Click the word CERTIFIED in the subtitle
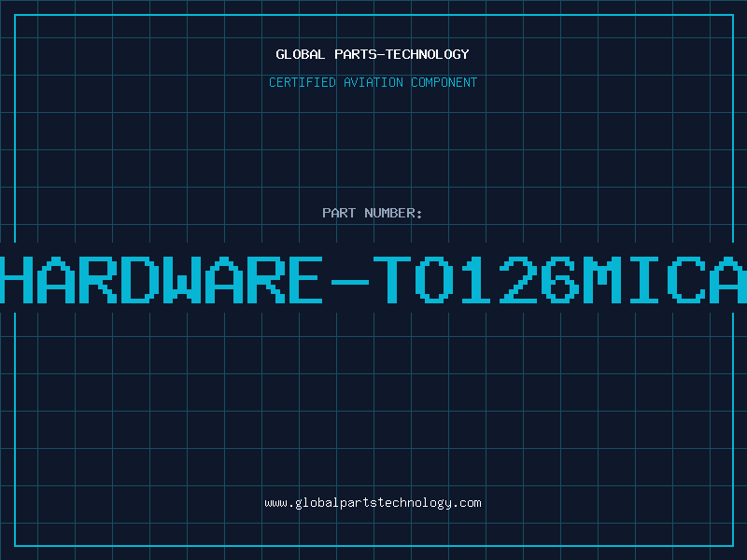The height and width of the screenshot is (560, 747). [302, 82]
